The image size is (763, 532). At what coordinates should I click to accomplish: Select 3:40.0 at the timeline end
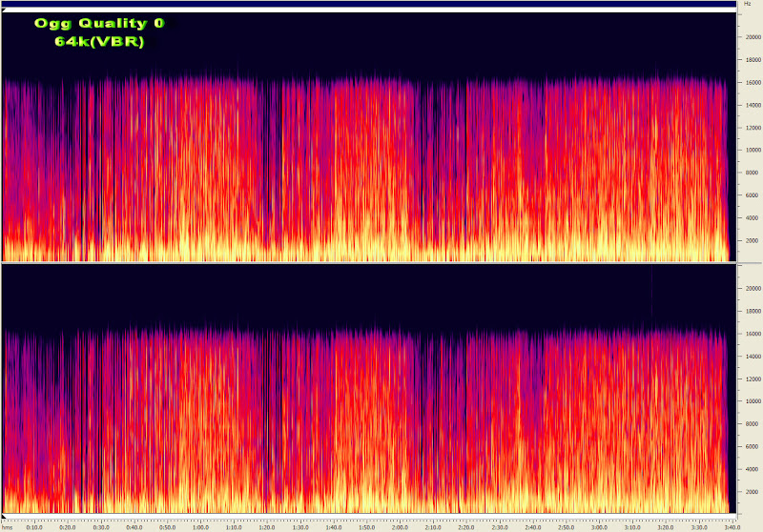pyautogui.click(x=730, y=526)
